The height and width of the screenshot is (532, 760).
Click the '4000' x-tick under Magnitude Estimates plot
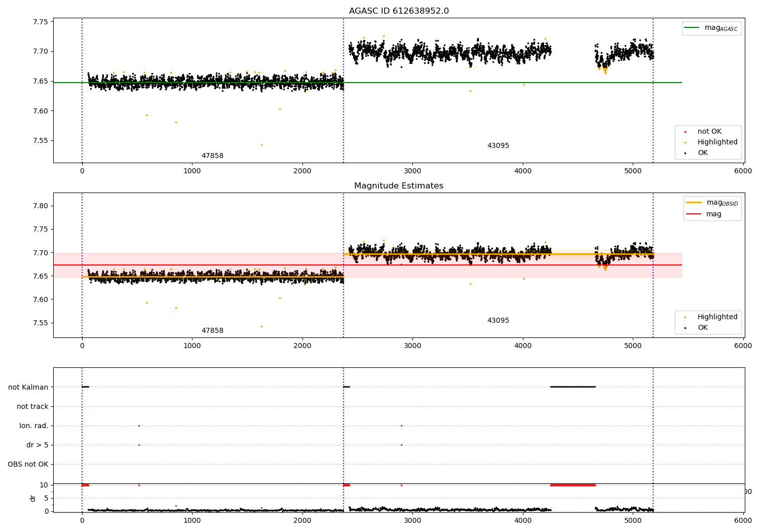pyautogui.click(x=523, y=346)
